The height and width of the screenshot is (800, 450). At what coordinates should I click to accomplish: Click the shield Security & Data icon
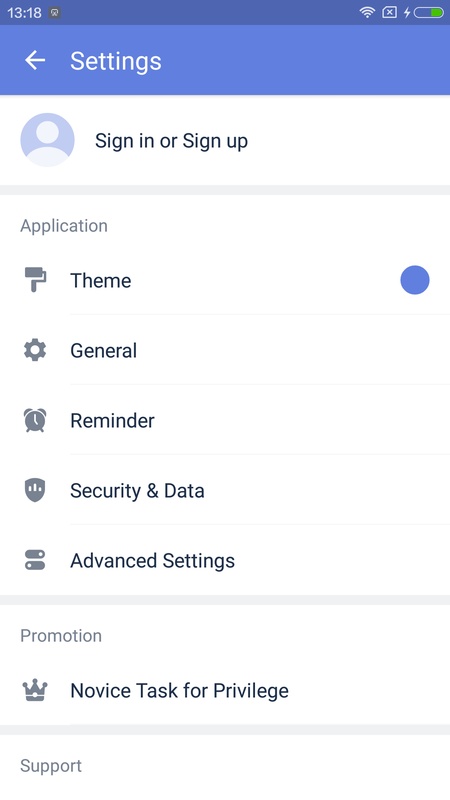35,490
